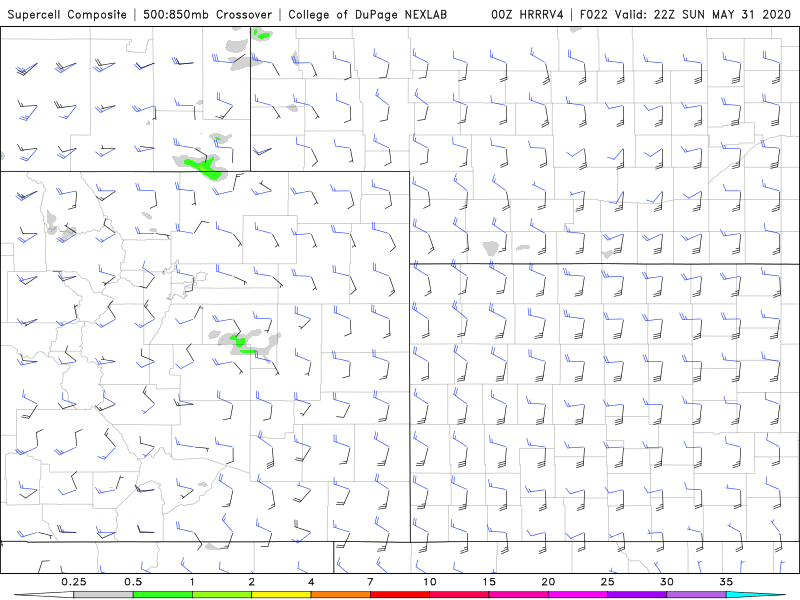Image resolution: width=800 pixels, height=600 pixels.
Task: Pick the crimson 10–15 colorbar segment
Action: tap(459, 595)
